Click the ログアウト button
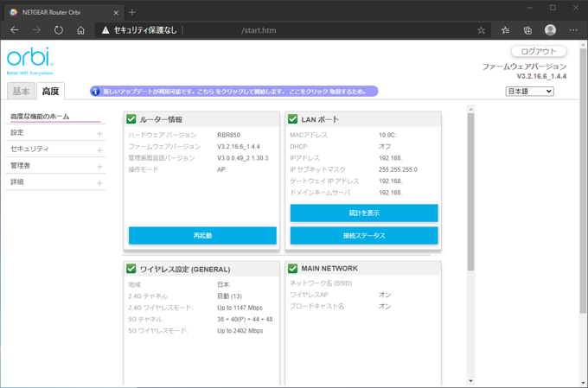588x388 pixels. 539,51
